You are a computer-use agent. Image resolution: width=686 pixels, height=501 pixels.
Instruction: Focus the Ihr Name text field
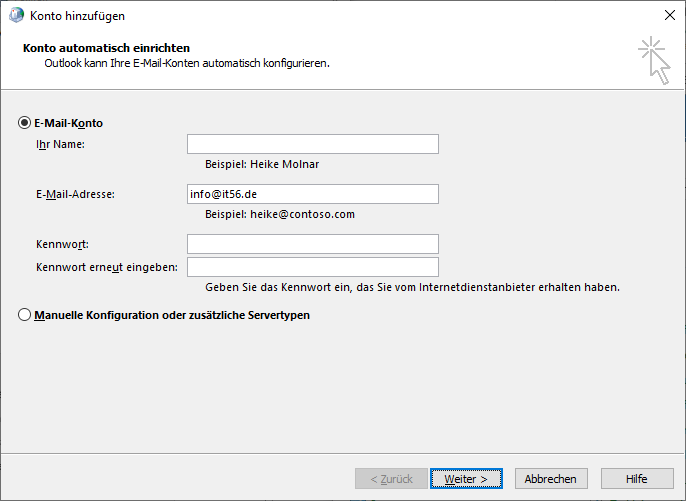coord(313,144)
